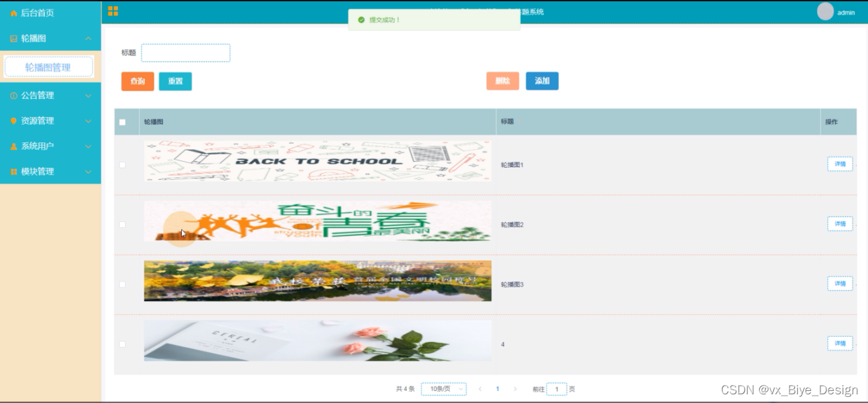This screenshot has width=868, height=403.
Task: Click the 删除 button
Action: [503, 81]
